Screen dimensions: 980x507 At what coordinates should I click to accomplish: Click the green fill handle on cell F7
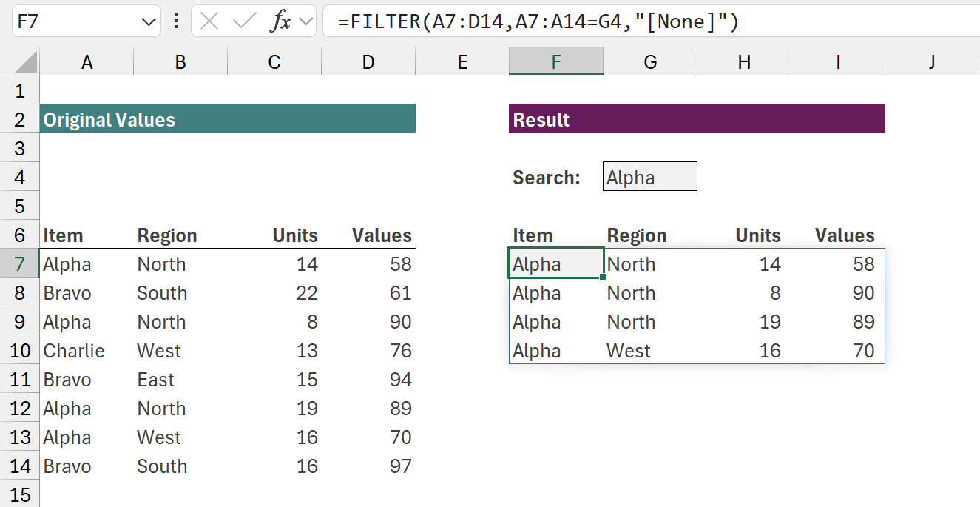coord(601,276)
